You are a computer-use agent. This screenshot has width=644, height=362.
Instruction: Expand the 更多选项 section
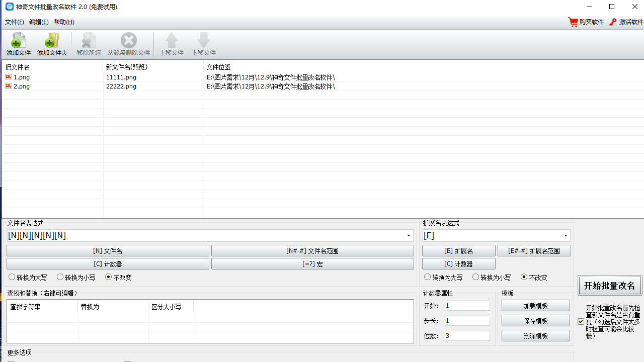[19, 352]
